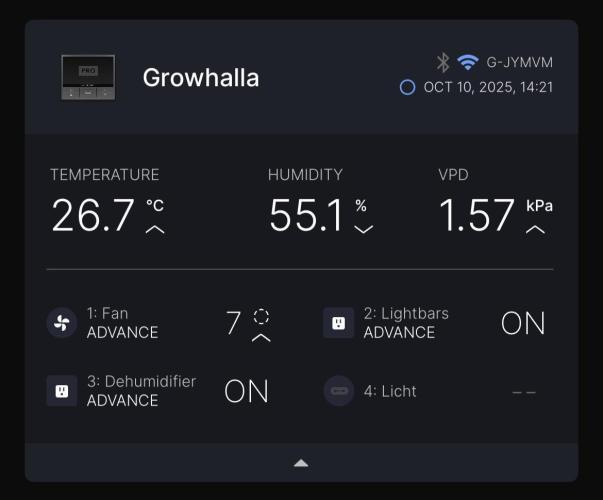Click the Dehumidifier outlet icon
This screenshot has width=603, height=500.
[62, 390]
